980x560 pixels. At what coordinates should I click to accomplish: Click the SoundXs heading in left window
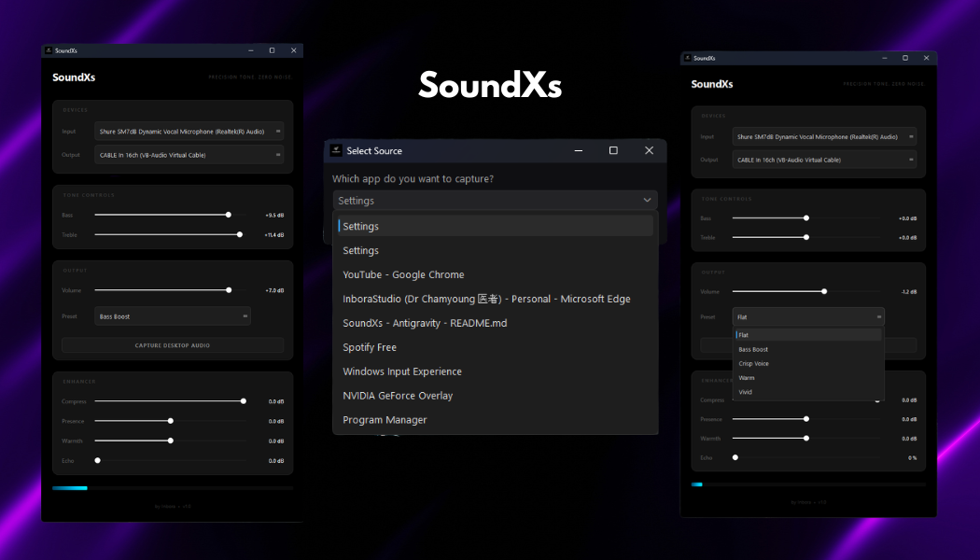point(74,77)
